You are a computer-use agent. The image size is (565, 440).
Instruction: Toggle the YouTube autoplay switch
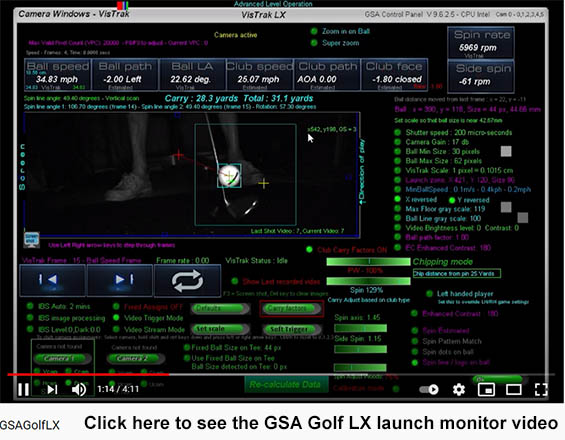[x=429, y=390]
